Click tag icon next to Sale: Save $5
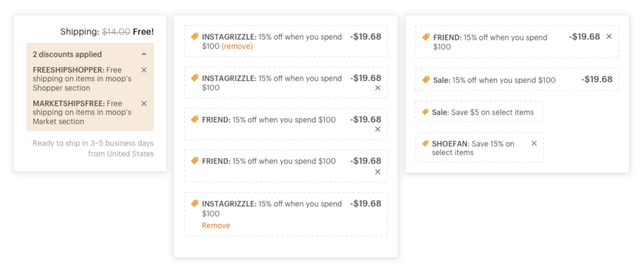The image size is (644, 273). coord(425,112)
